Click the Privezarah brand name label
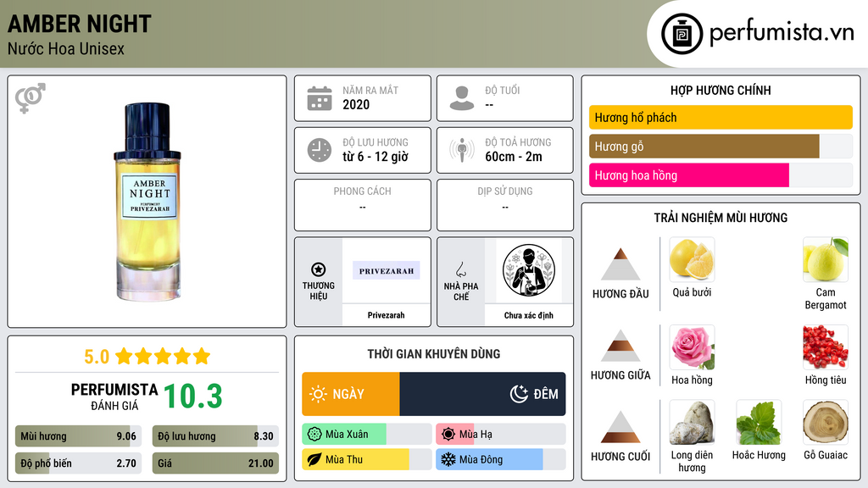This screenshot has width=868, height=488. (386, 315)
